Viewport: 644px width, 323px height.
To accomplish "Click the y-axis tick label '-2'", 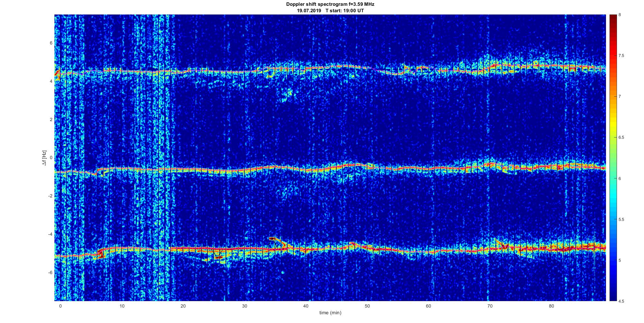I will point(50,196).
